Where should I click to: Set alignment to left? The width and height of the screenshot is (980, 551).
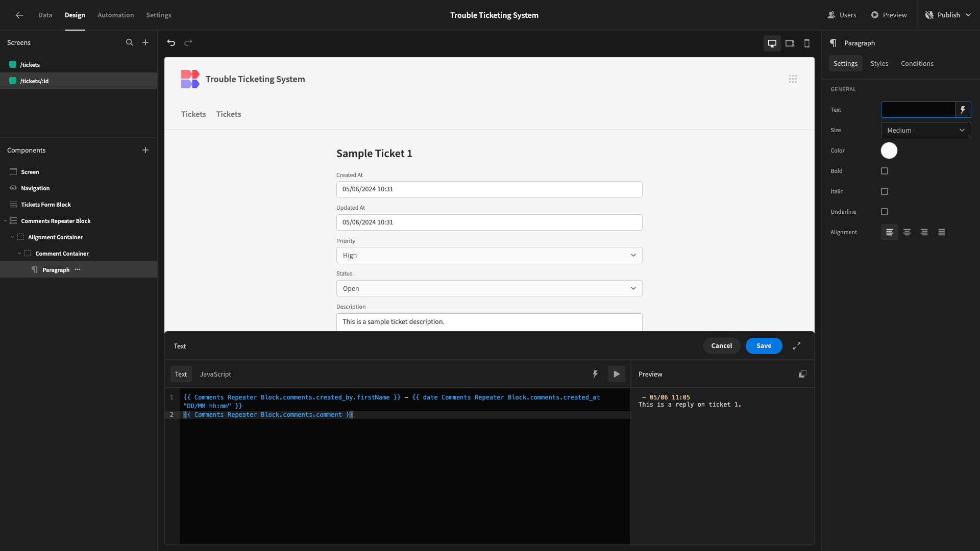tap(890, 232)
